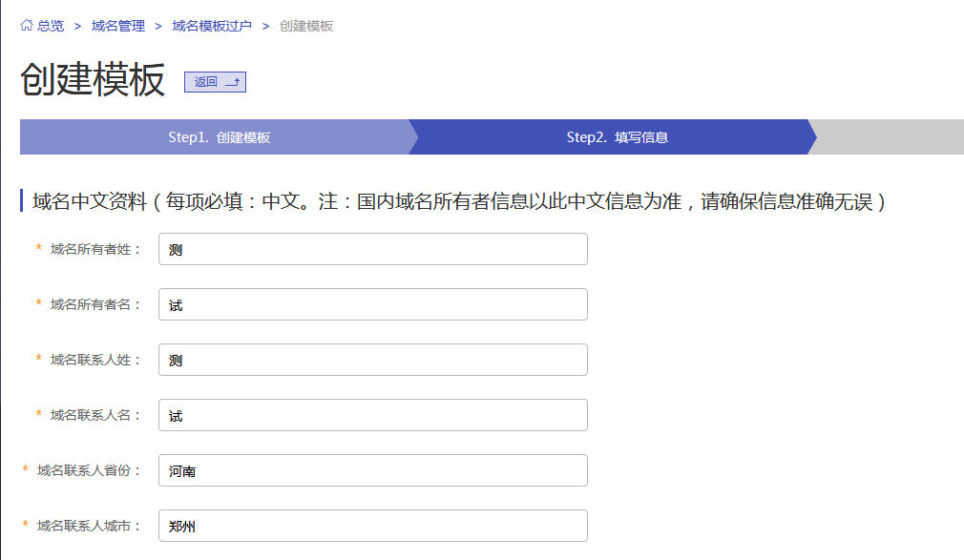Click the 域名所有者姓 field label

95,249
